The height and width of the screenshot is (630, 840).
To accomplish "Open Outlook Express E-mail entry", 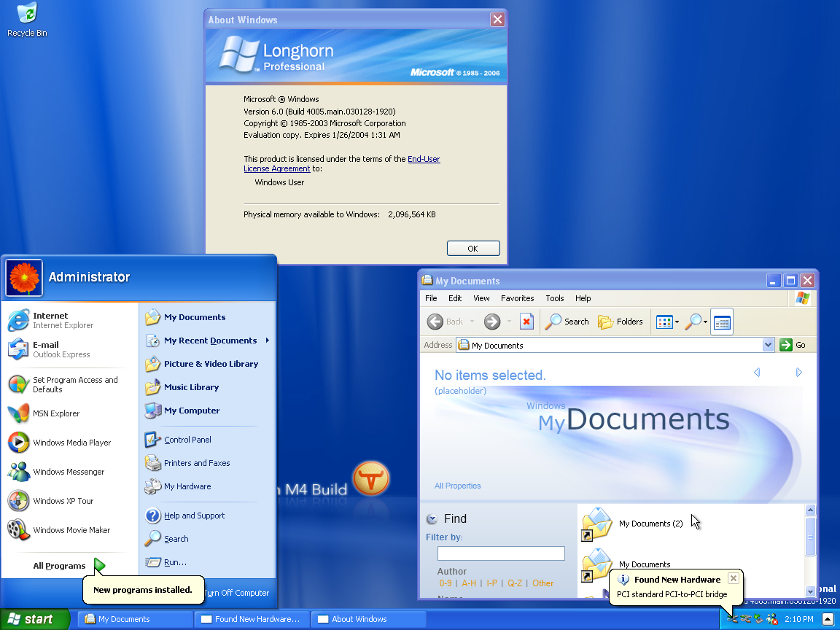I will point(49,349).
